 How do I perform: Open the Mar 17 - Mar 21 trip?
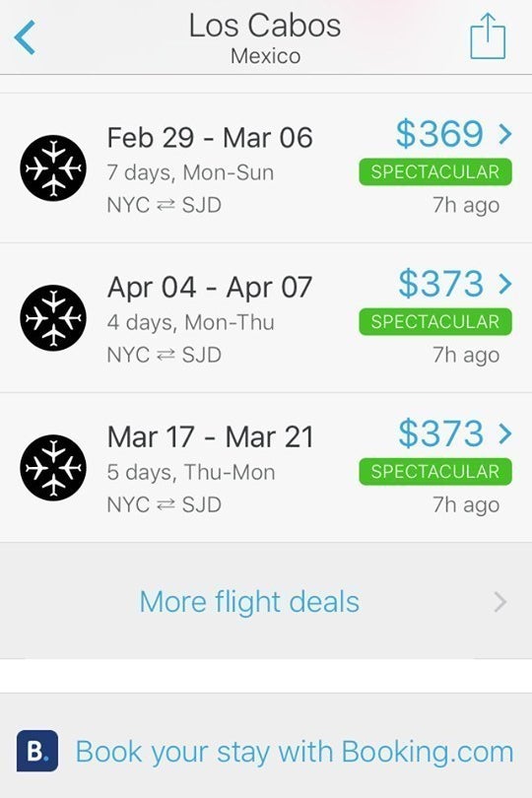tap(266, 467)
